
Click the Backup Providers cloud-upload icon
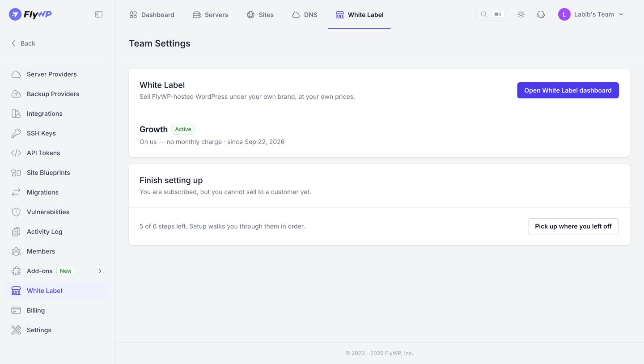tap(16, 94)
